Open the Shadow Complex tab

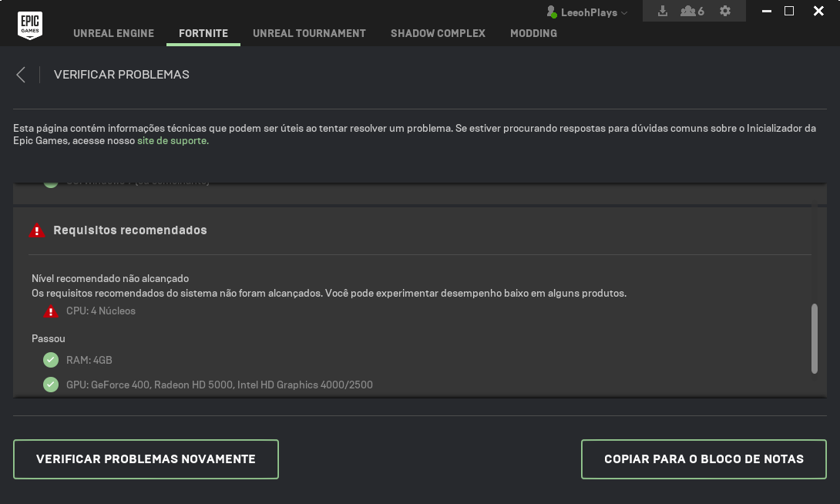438,33
